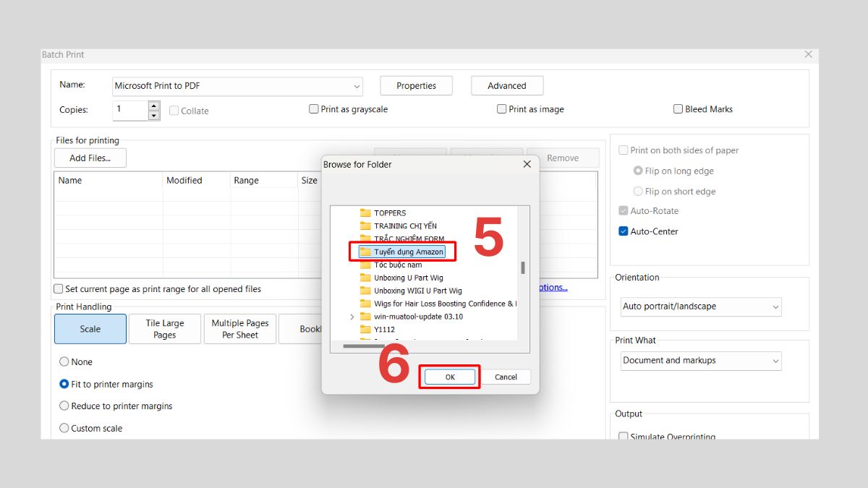
Task: Click the Range column header
Action: point(264,181)
